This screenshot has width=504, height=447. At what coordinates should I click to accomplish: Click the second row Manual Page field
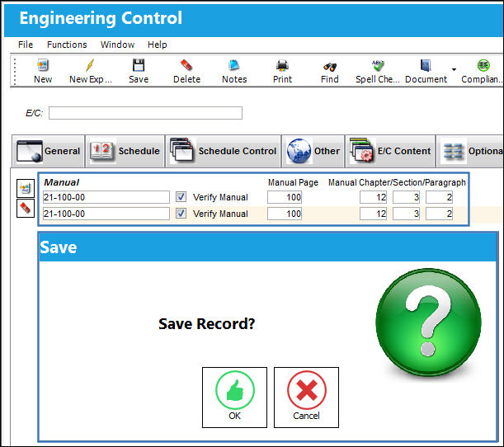coord(285,214)
